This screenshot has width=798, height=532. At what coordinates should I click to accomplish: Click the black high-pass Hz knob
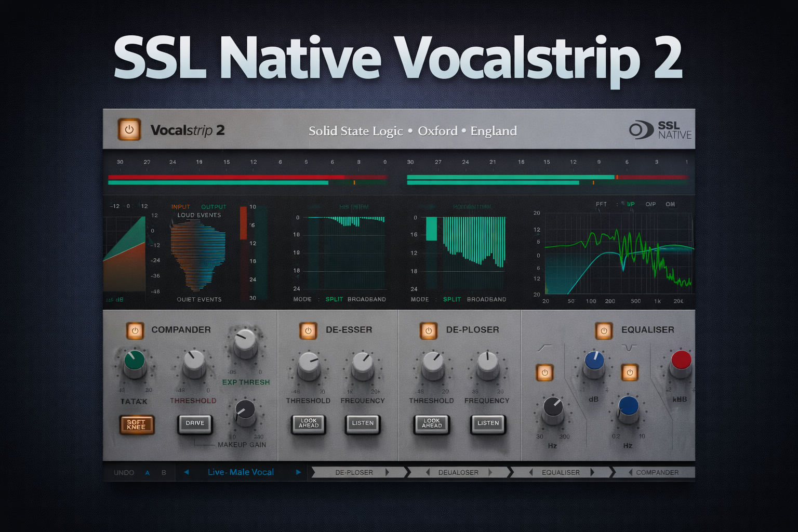point(553,409)
